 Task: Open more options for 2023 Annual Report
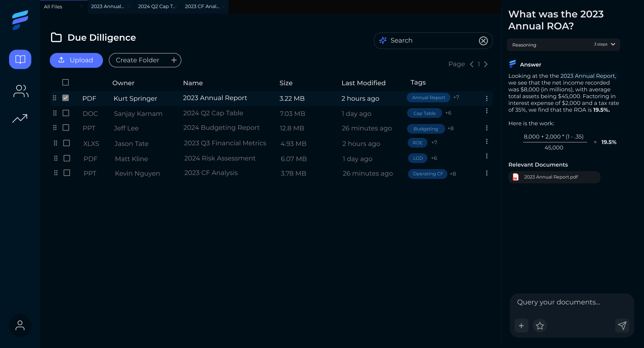(487, 98)
